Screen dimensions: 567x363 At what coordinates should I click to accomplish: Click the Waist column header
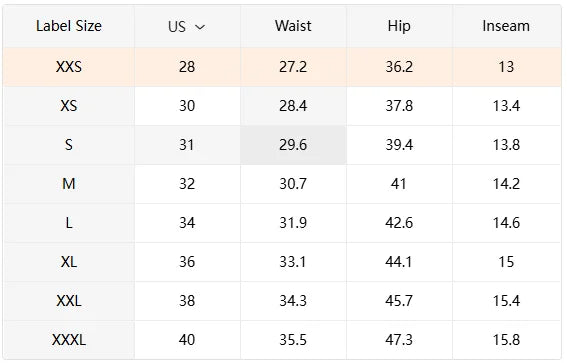tap(293, 26)
